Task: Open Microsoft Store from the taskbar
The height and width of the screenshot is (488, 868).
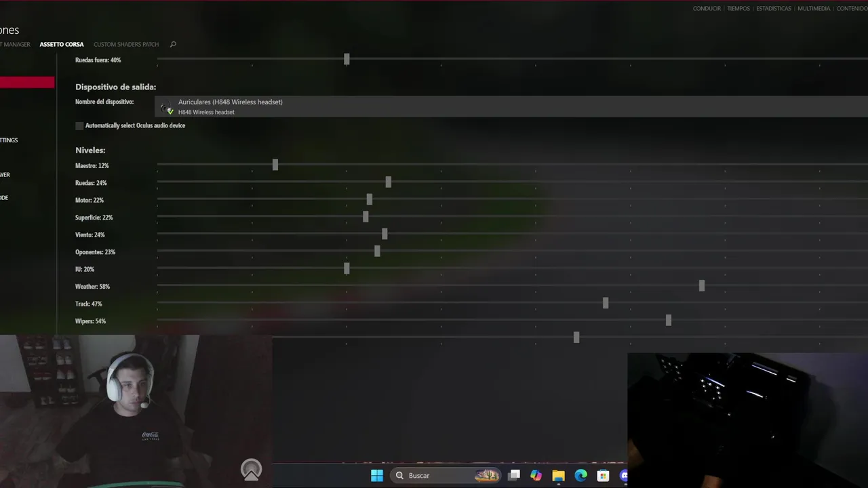Action: point(603,475)
